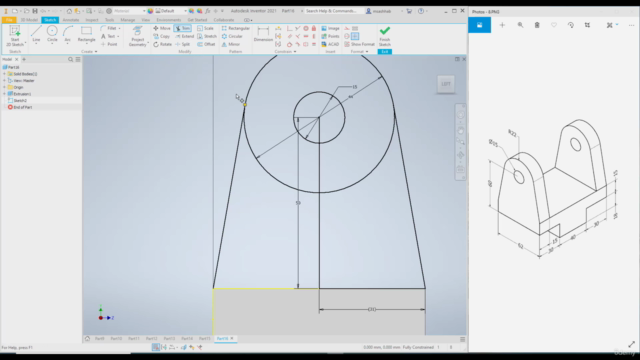Click the Show Format option
640x360 pixels.
pyautogui.click(x=359, y=44)
